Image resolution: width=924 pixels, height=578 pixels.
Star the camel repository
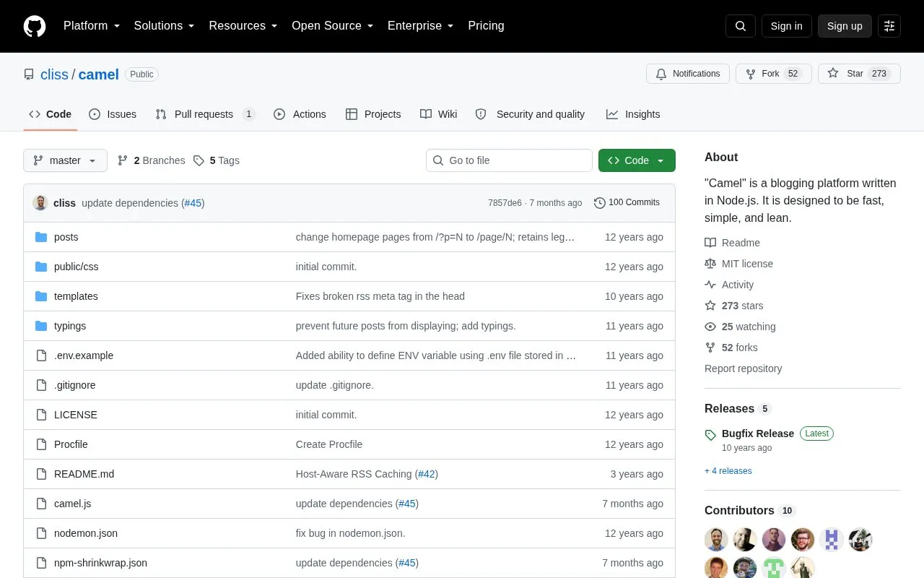859,74
